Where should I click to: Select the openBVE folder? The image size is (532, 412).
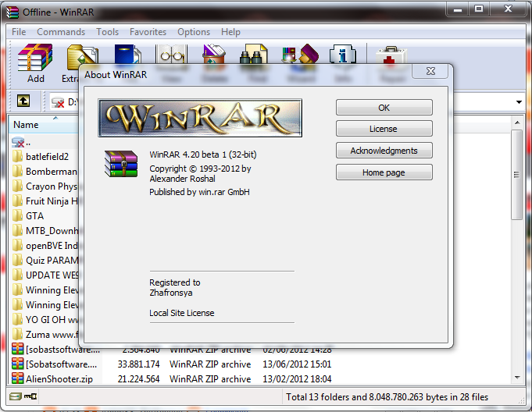pos(44,246)
